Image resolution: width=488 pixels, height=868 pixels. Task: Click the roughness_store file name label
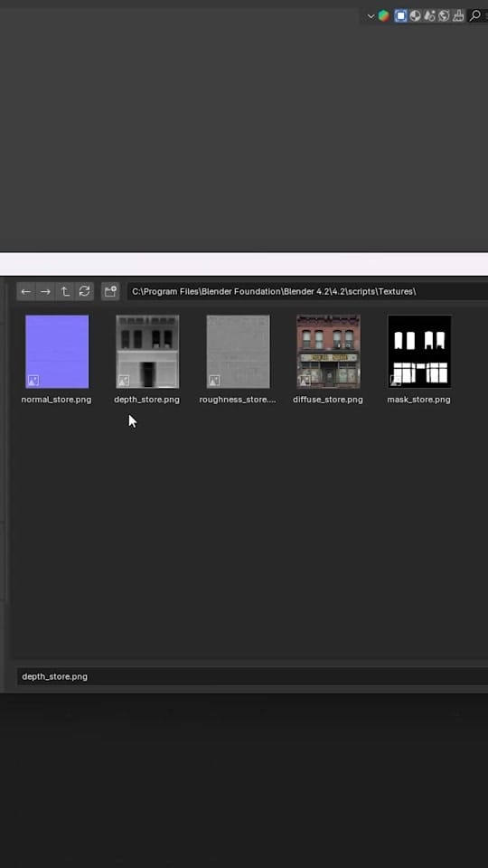238,399
